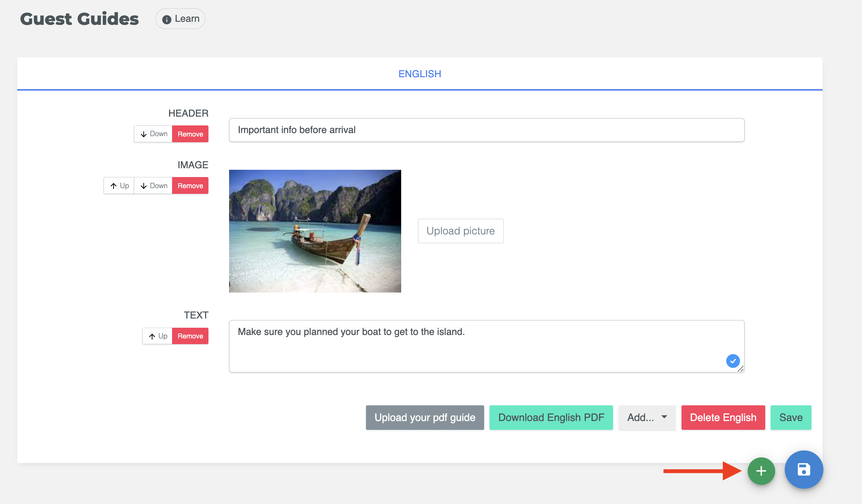Click the green Save button
The width and height of the screenshot is (862, 504).
[790, 417]
